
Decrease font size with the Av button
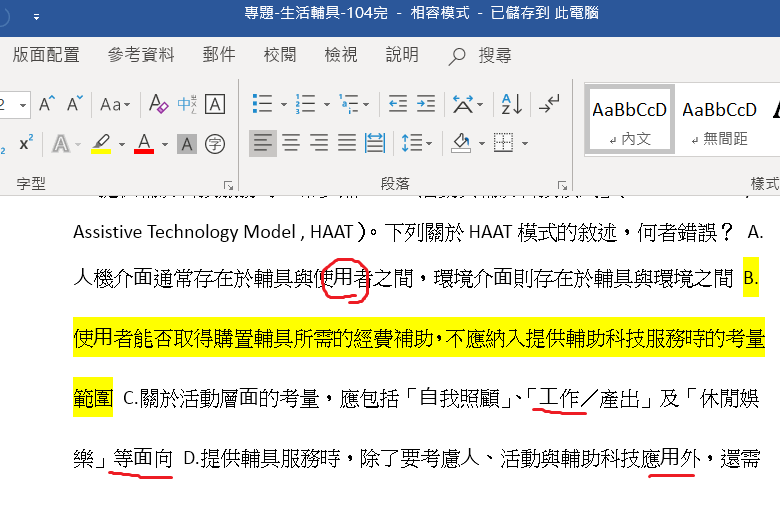(x=75, y=104)
